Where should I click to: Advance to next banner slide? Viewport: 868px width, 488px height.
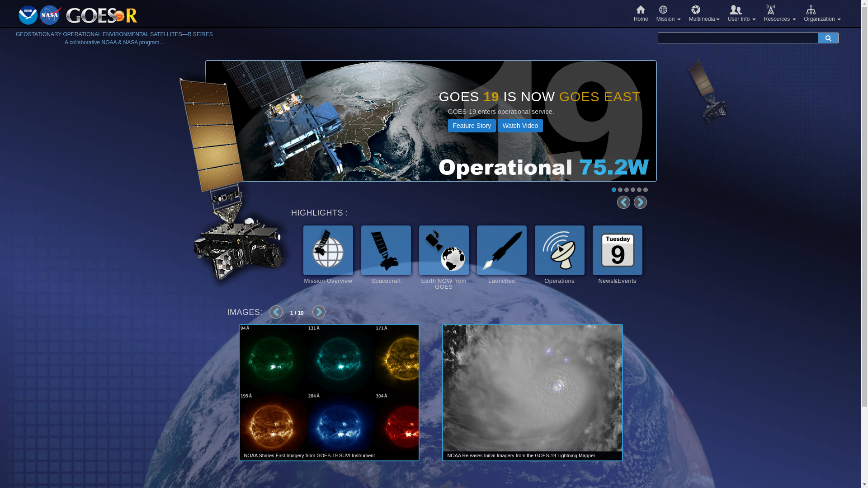coord(640,202)
